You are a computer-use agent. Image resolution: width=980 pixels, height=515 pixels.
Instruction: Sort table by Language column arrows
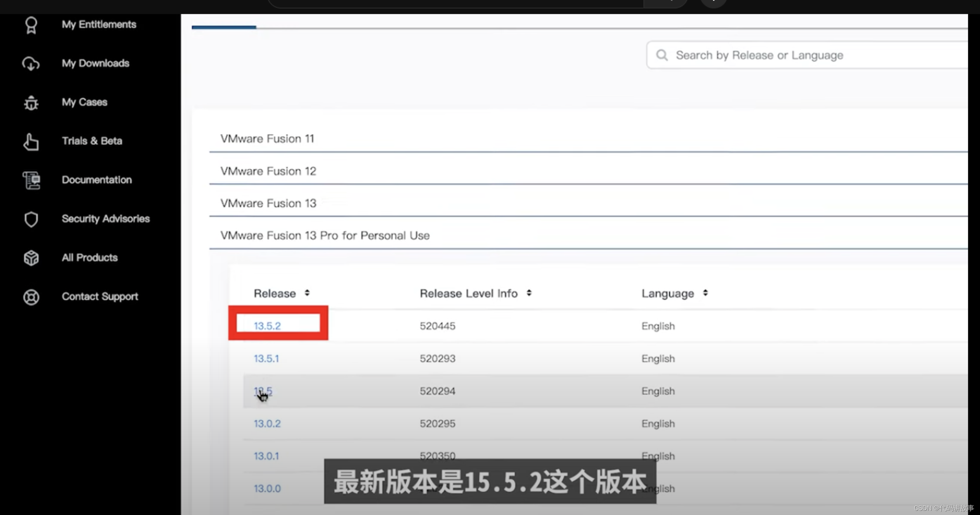point(705,293)
